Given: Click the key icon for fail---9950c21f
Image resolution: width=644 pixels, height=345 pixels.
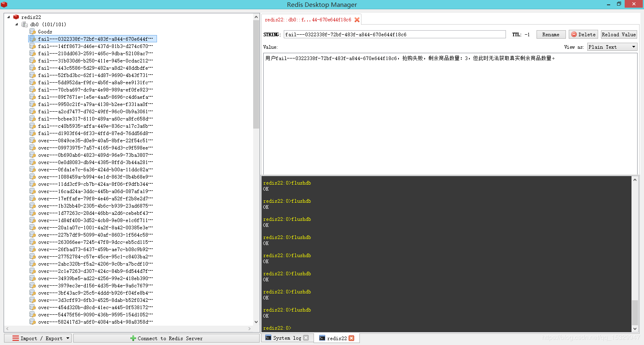Looking at the screenshot, I should [x=33, y=104].
